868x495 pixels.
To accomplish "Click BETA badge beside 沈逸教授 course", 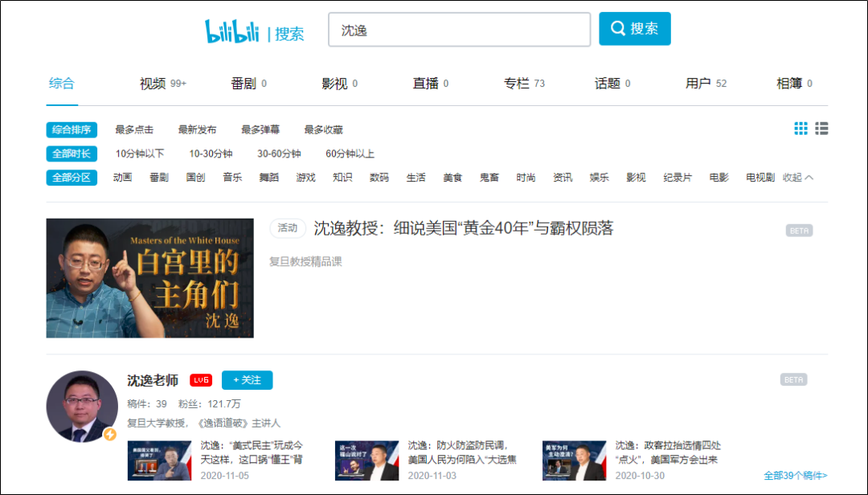I will [799, 231].
